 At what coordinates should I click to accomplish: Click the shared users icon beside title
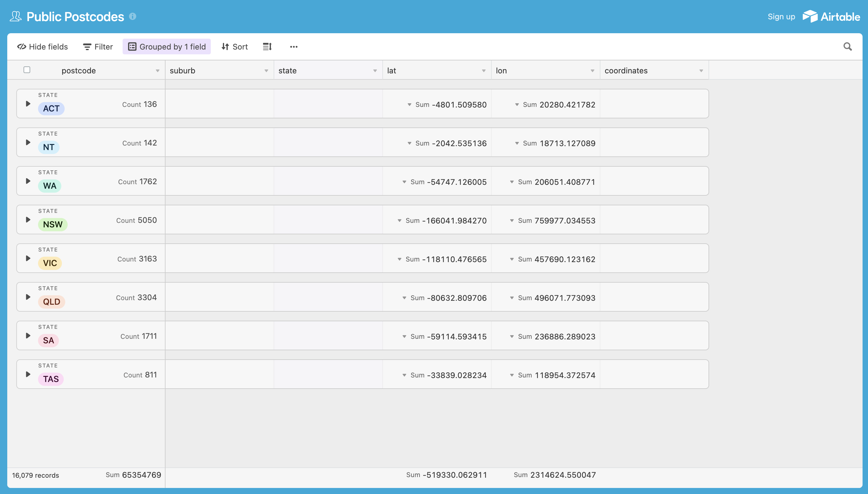click(16, 16)
